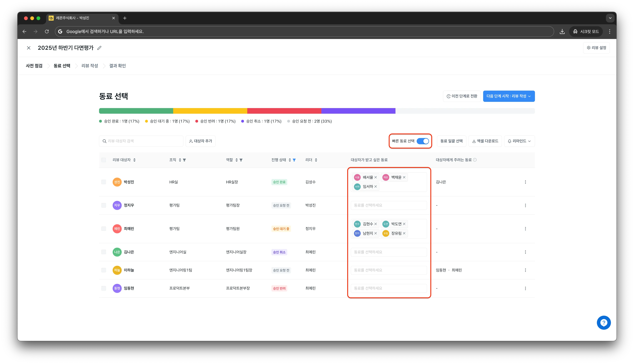Check the 이하늘 row checkbox

point(104,270)
